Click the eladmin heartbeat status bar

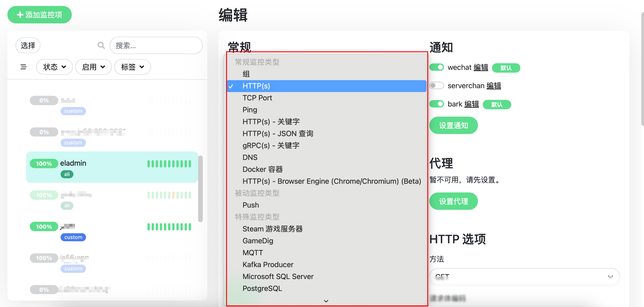click(x=169, y=164)
